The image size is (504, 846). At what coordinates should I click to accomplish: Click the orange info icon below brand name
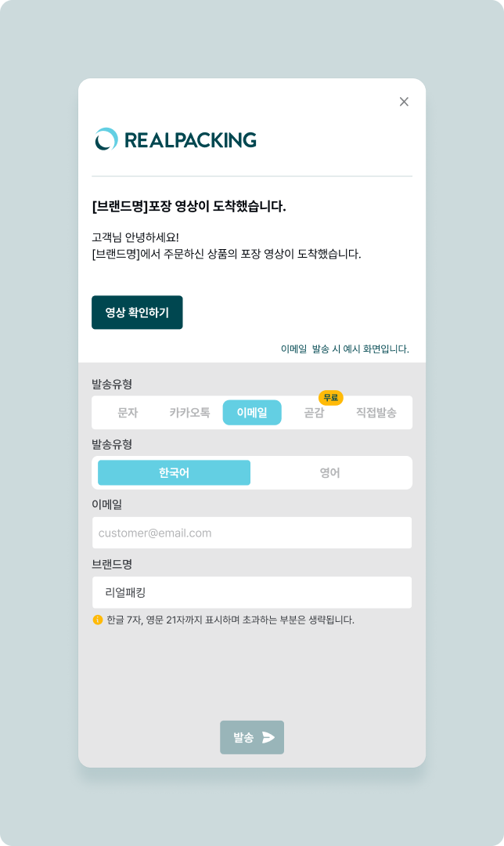(x=98, y=620)
